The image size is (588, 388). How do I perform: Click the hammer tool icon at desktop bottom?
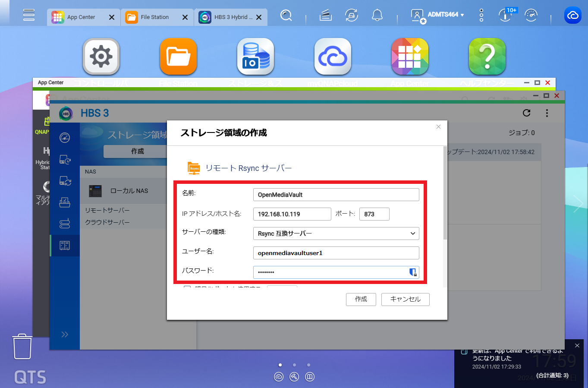click(294, 377)
